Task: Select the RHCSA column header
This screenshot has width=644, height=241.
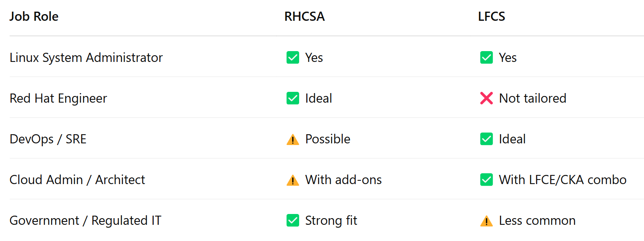Action: (x=305, y=17)
